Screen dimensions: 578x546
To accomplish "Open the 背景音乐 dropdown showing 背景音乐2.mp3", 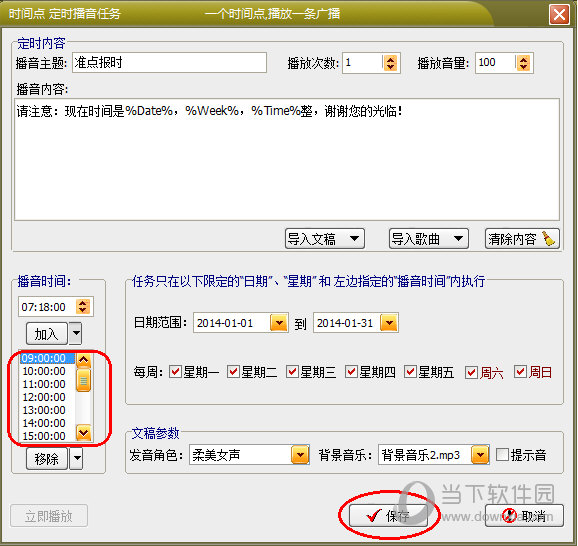I will point(434,455).
